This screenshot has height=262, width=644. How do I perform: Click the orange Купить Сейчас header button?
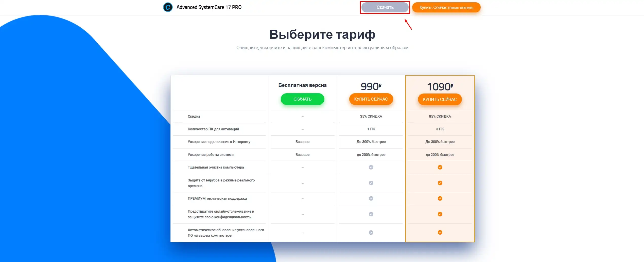point(446,7)
